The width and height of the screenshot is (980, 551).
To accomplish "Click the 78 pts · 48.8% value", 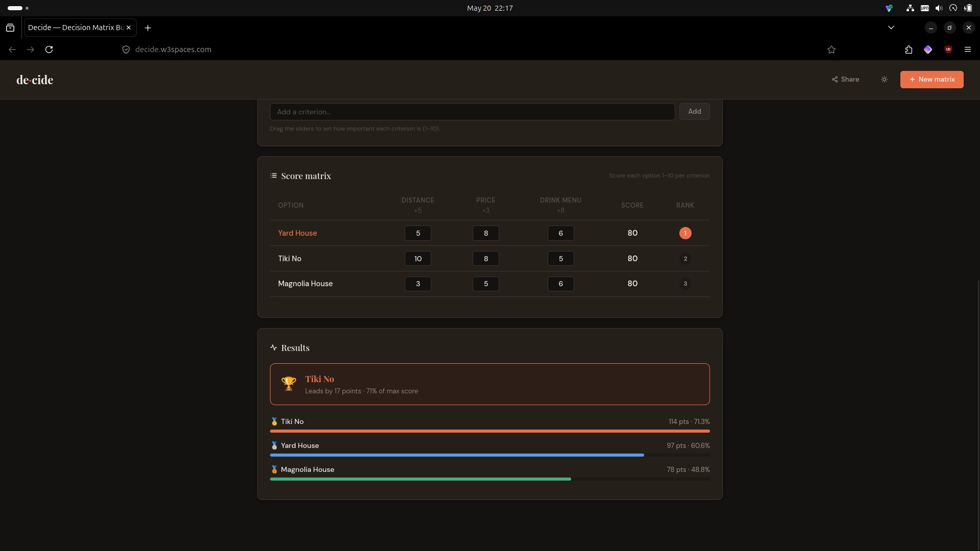I will click(688, 469).
